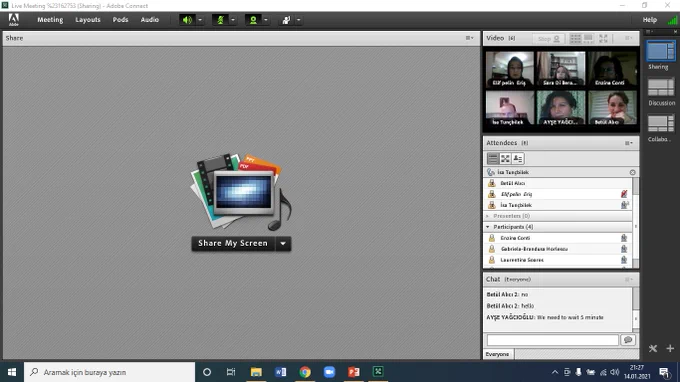Toggle the webcam button in the toolbar
Image resolution: width=680 pixels, height=382 pixels.
click(253, 20)
